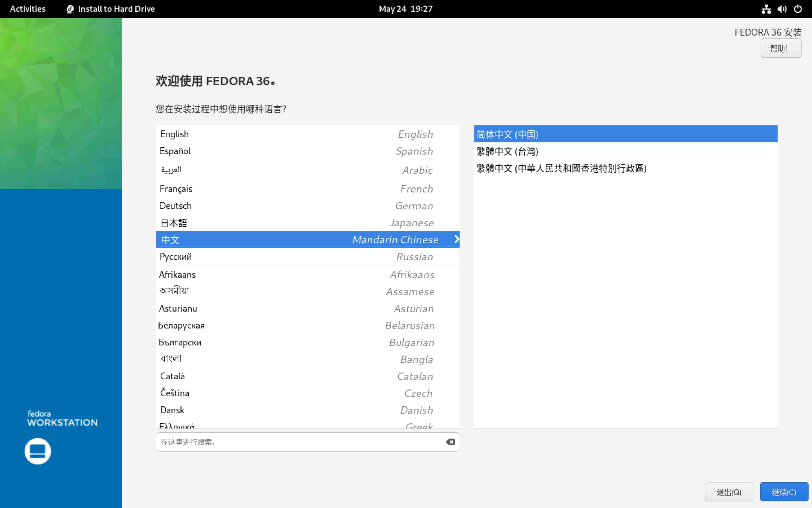Click the 退出(Q) quit button

[x=729, y=492]
